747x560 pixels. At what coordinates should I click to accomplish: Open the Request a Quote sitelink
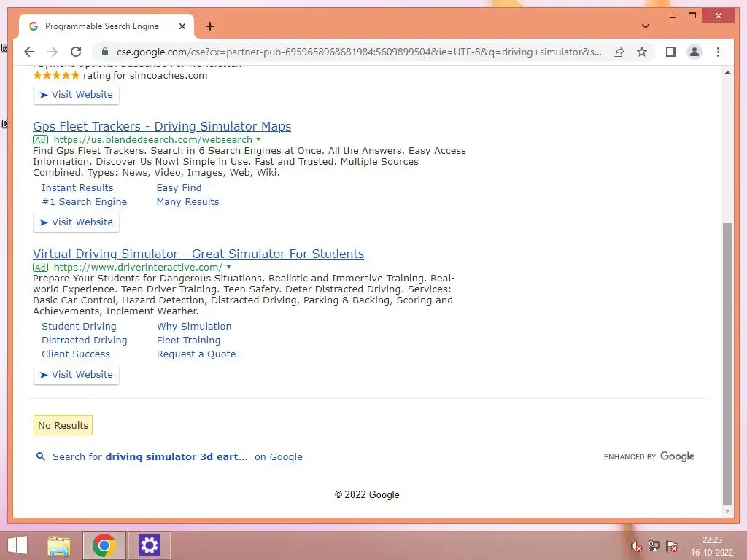coord(196,354)
